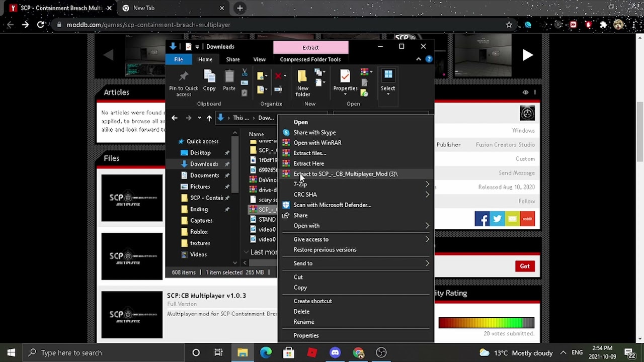Viewport: 644px width, 362px height.
Task: Choose Extract to SCP_-_CB_Multiplayer_Mod (3)\
Action: (x=346, y=174)
